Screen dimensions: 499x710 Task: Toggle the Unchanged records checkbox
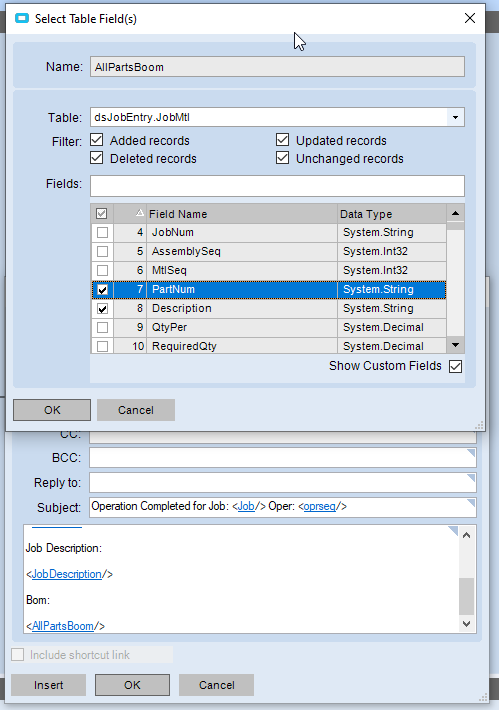[283, 158]
